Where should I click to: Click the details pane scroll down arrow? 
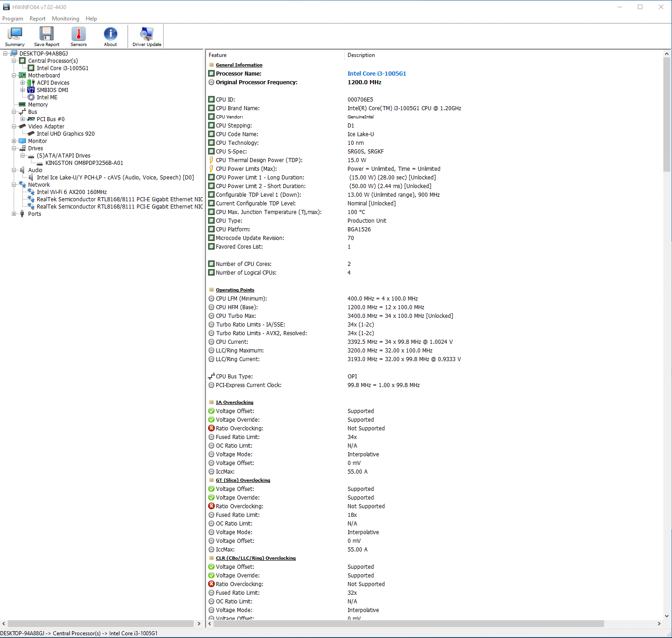click(x=667, y=616)
